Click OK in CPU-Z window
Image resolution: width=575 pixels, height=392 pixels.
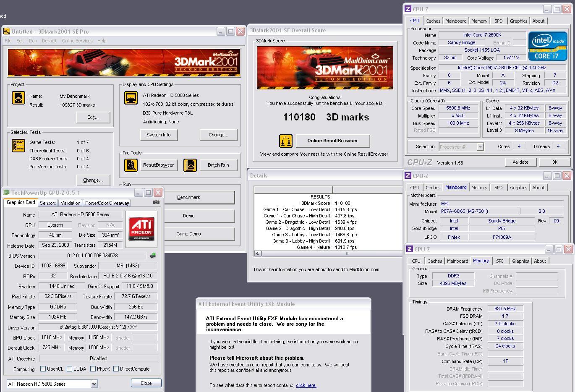[x=554, y=162]
